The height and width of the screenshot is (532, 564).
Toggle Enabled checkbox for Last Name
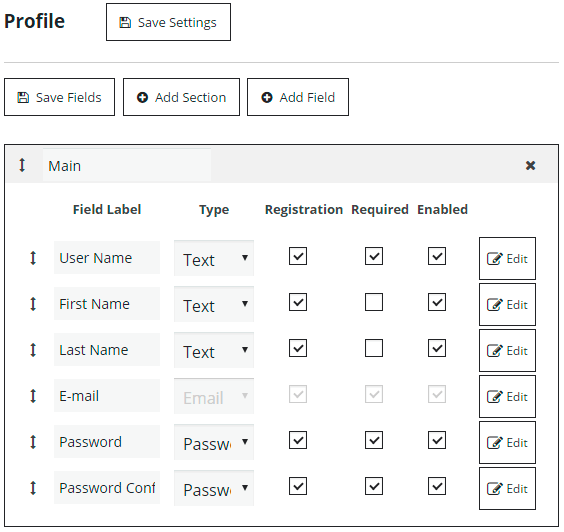(x=437, y=348)
